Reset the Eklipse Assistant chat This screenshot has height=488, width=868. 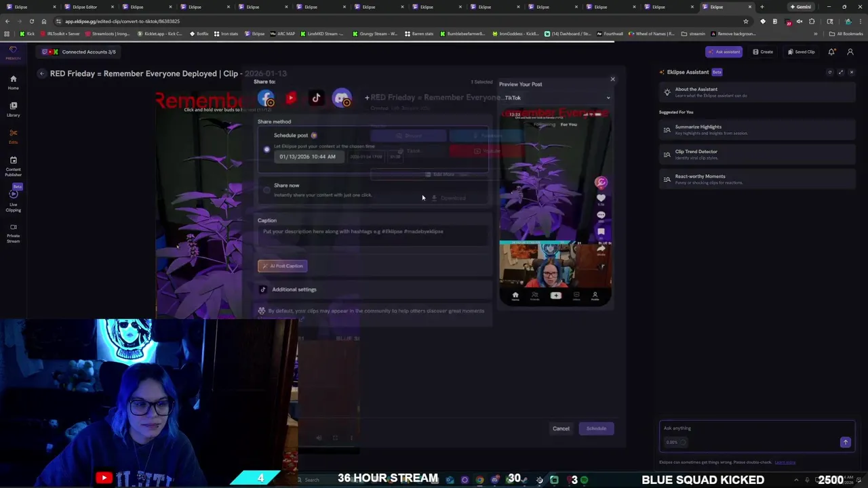pos(829,72)
